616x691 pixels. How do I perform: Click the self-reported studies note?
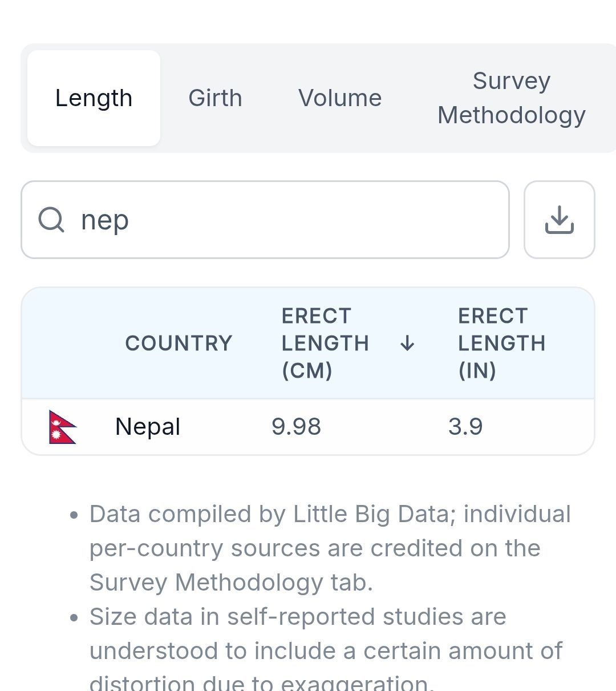pos(298,617)
